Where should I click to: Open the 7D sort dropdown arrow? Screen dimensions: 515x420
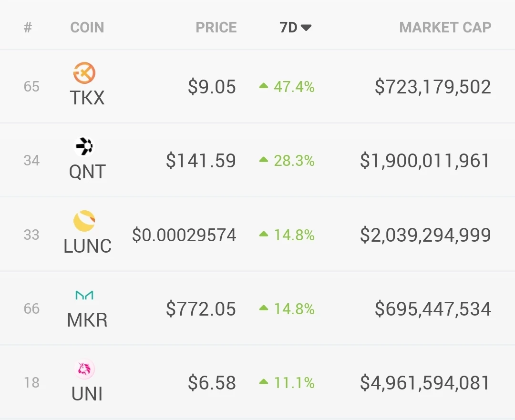pos(306,28)
